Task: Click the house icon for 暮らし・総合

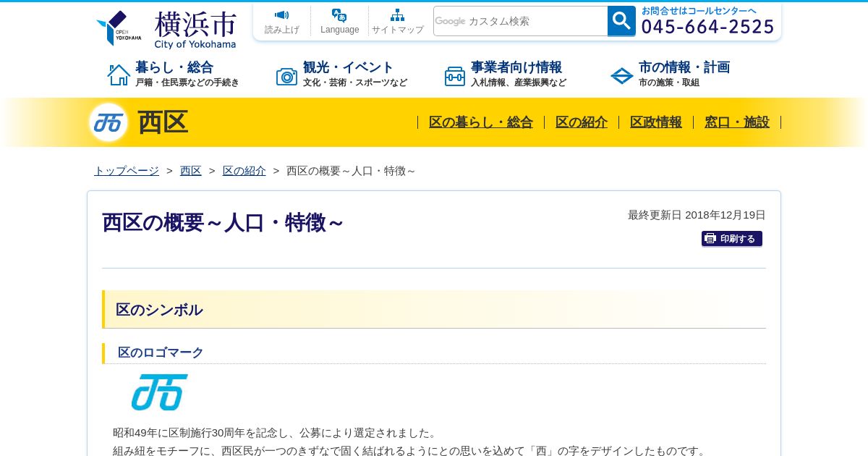Action: point(119,75)
